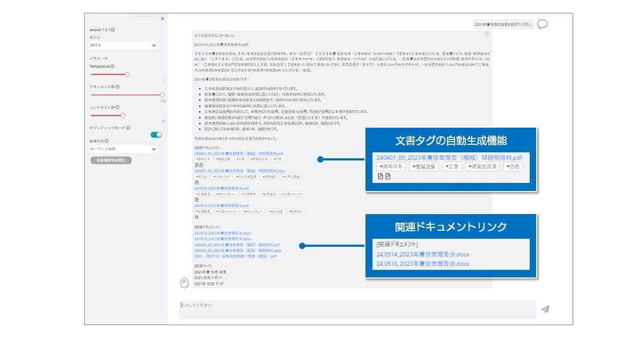Viewport: 644px width, 338px height.
Task: Click the info icon next to version 1.3.1
Action: pyautogui.click(x=113, y=30)
